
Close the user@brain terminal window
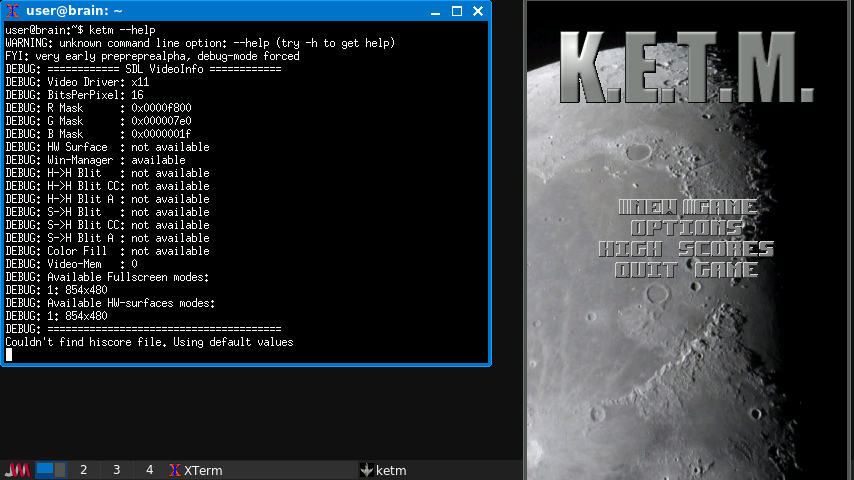point(478,11)
